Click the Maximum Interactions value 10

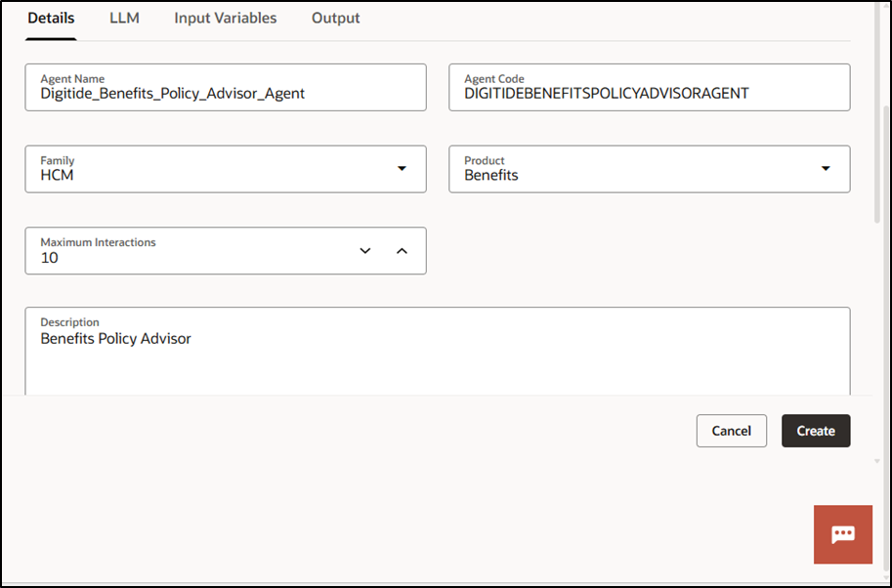[x=49, y=258]
